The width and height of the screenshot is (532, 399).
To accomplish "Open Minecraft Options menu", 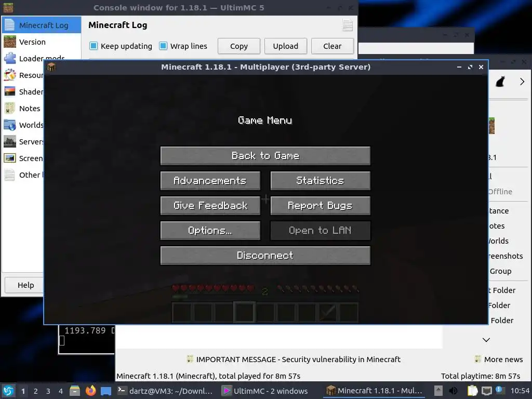I will pos(210,231).
